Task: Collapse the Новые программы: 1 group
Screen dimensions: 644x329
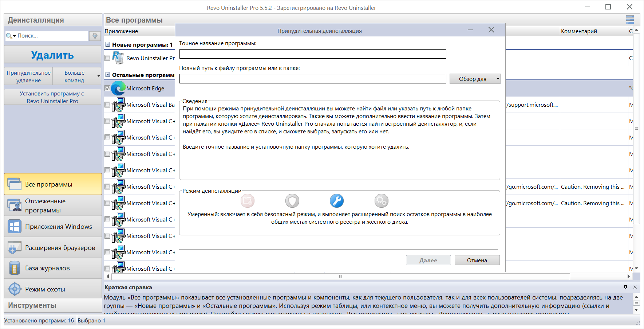Action: click(x=108, y=44)
